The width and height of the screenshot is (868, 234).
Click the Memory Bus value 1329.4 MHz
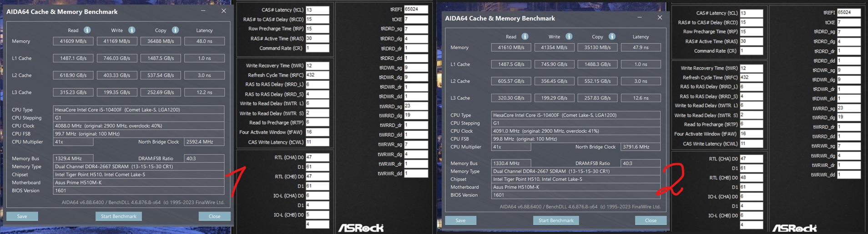73,159
